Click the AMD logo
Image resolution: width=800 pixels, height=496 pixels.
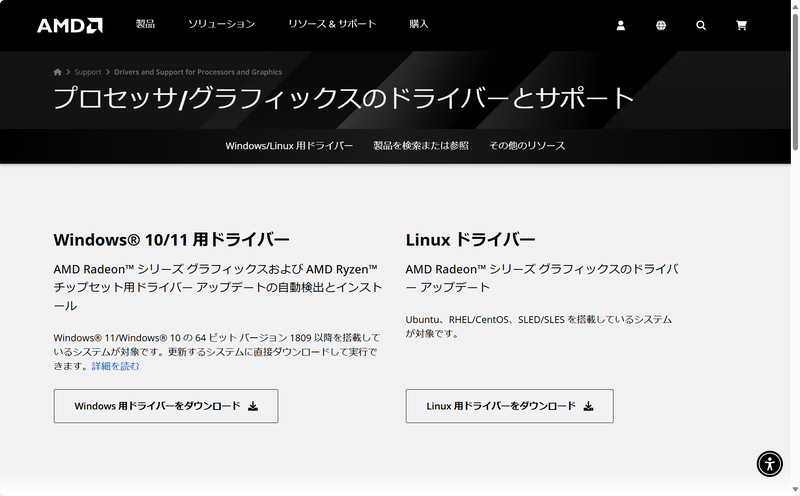[x=69, y=26]
